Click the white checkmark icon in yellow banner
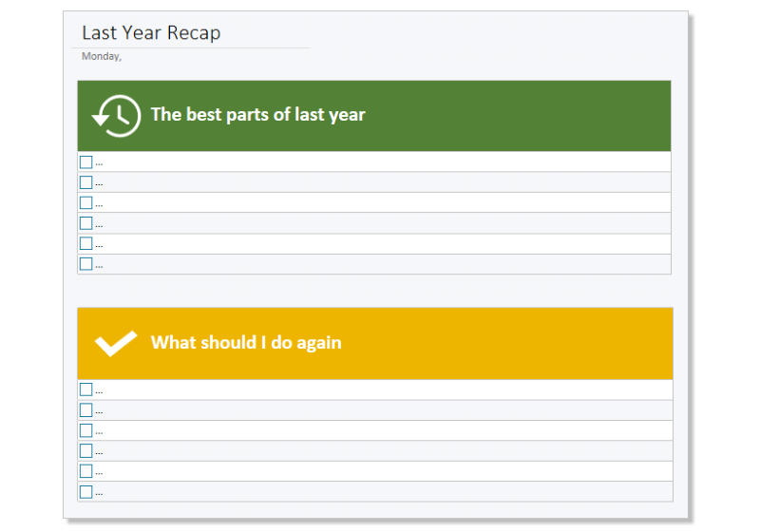Screen dimensions: 779x532 116,343
